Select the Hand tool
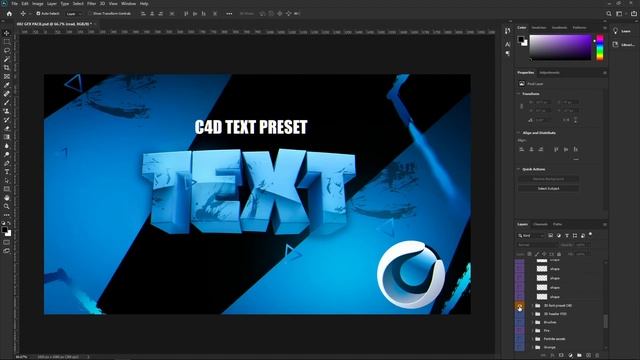This screenshot has width=640, height=360. [x=7, y=198]
